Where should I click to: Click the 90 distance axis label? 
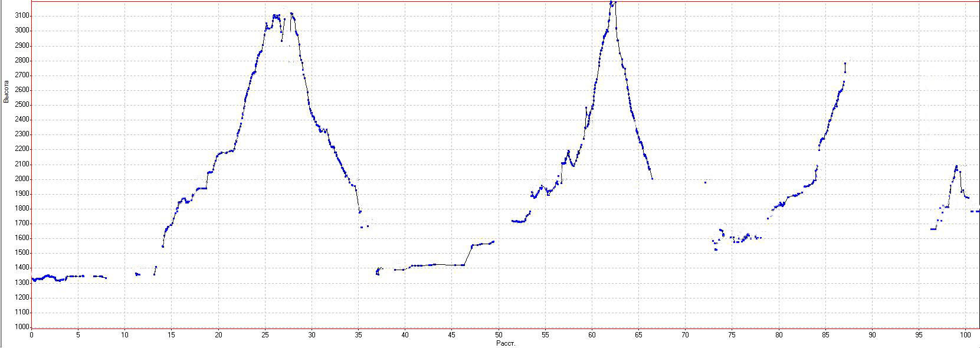point(872,335)
